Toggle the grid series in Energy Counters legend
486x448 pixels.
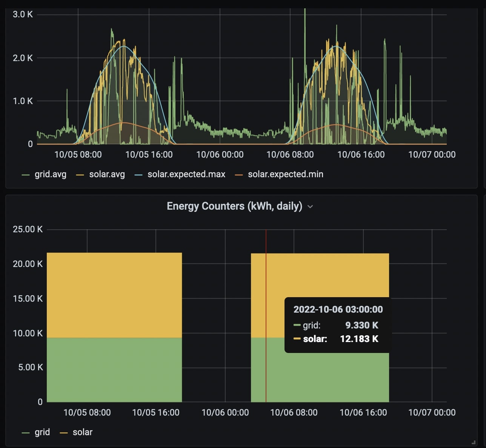tap(42, 432)
